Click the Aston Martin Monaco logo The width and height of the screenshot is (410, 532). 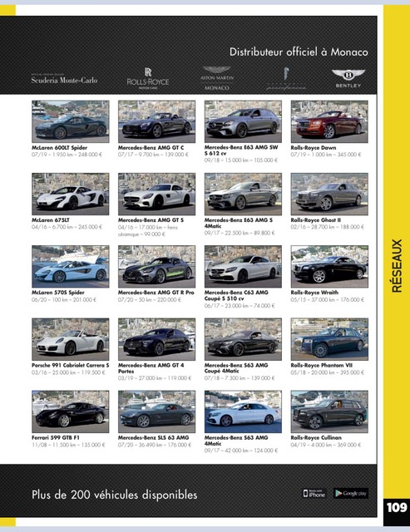(217, 78)
